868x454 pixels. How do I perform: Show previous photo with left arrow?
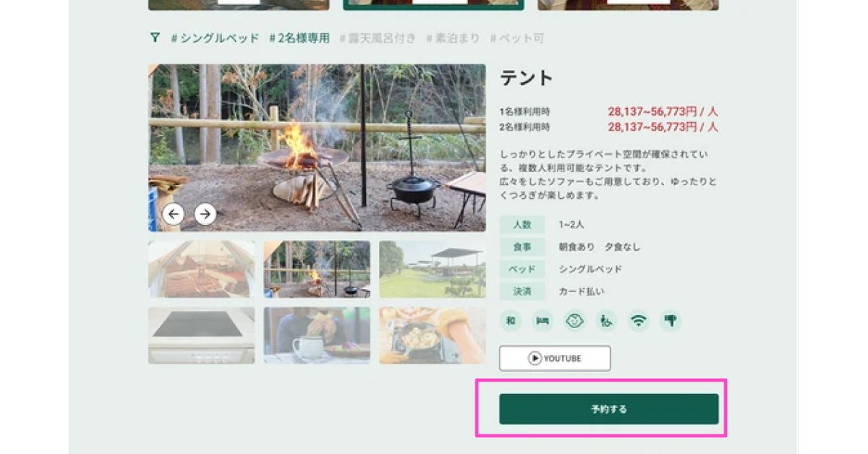174,213
